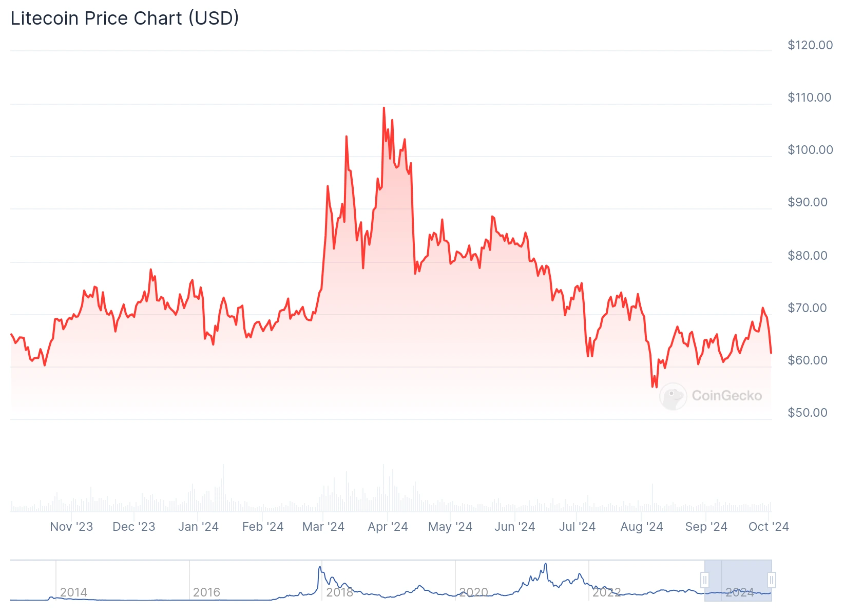The height and width of the screenshot is (616, 844).
Task: Click the $90.00 y-axis label
Action: point(808,202)
